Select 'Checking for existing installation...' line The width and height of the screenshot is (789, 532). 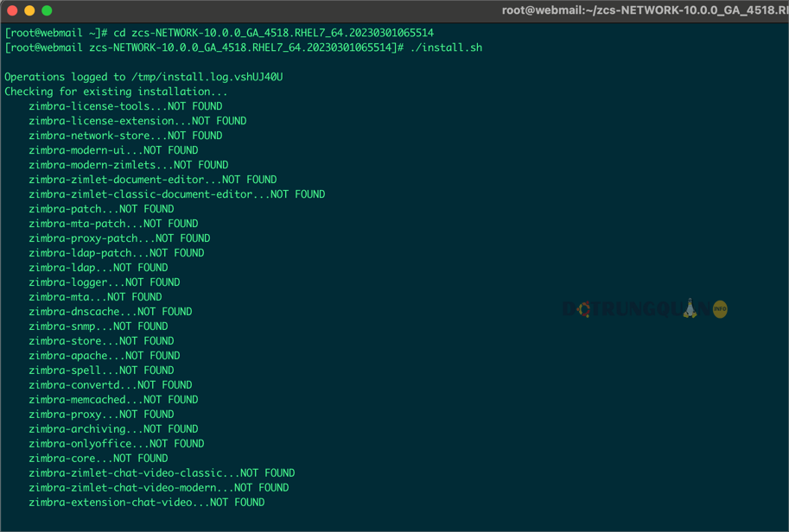116,92
